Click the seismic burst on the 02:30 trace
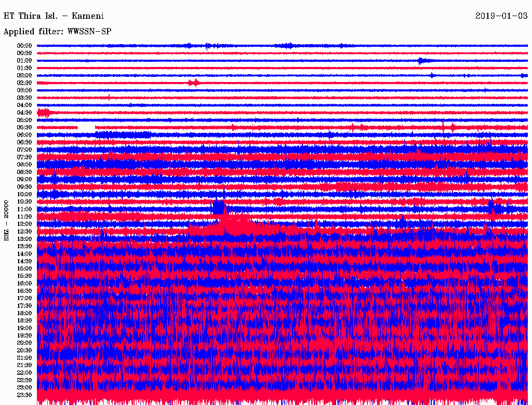532x405 pixels. click(x=194, y=83)
